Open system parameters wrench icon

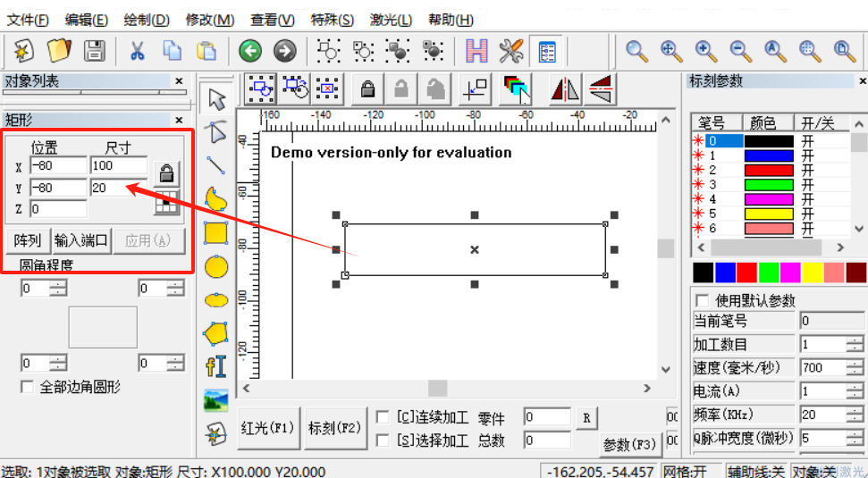pos(511,51)
